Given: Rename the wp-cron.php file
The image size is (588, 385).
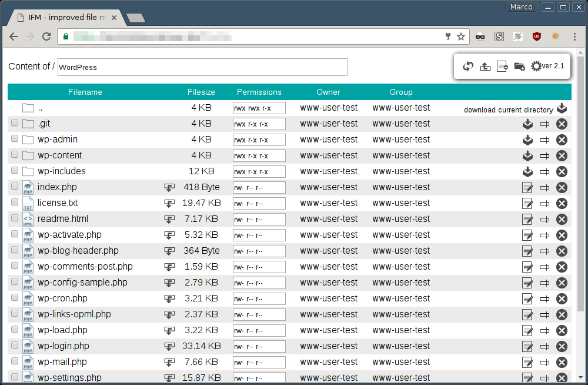Looking at the screenshot, I should 544,299.
